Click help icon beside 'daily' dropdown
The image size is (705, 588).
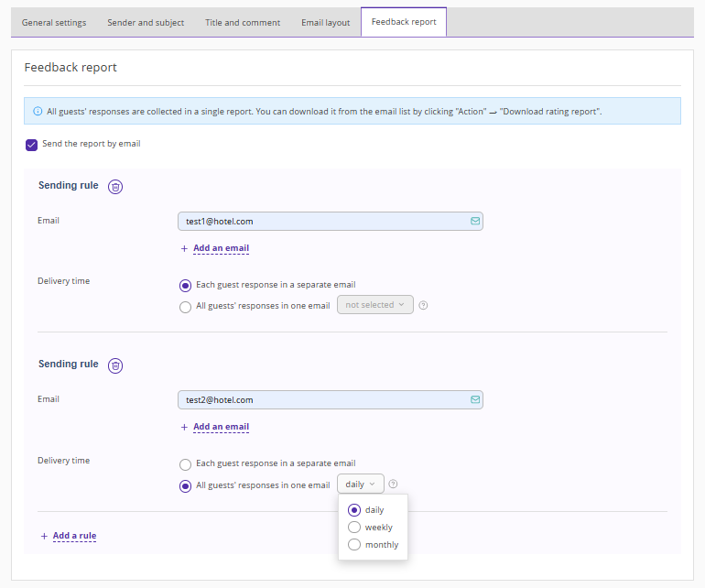393,485
